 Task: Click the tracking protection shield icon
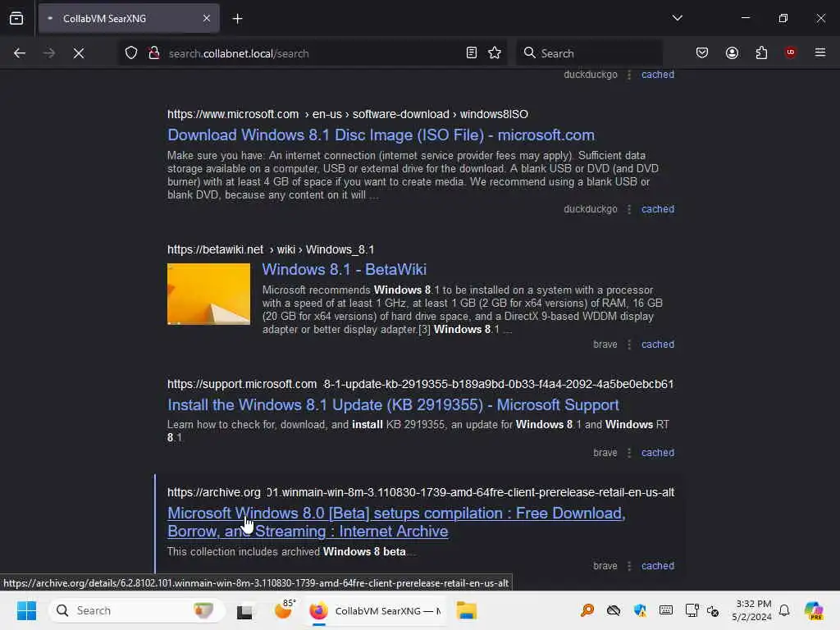point(131,53)
